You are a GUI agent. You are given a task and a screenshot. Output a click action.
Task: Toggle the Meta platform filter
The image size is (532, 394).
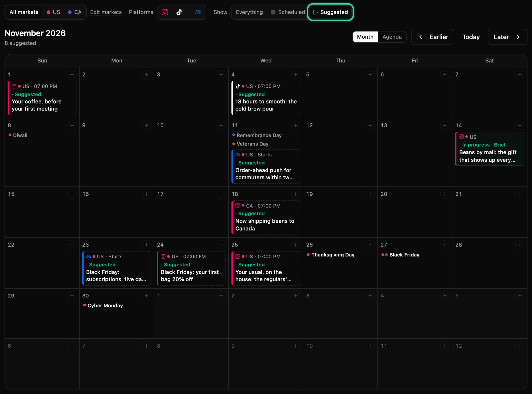coord(198,12)
